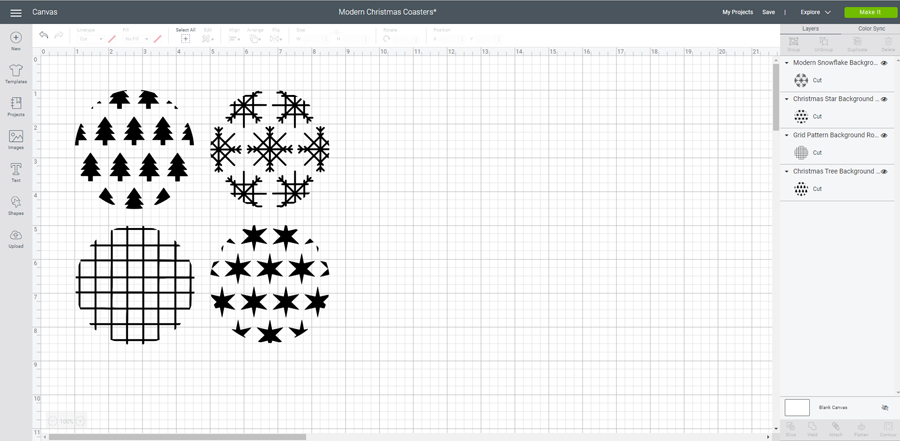
Task: Click Save in the header
Action: tap(769, 12)
